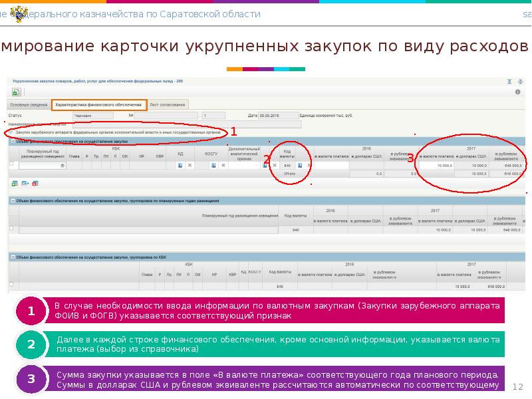
Task: Click the green save document icon in toolbar
Action: pyautogui.click(x=16, y=92)
